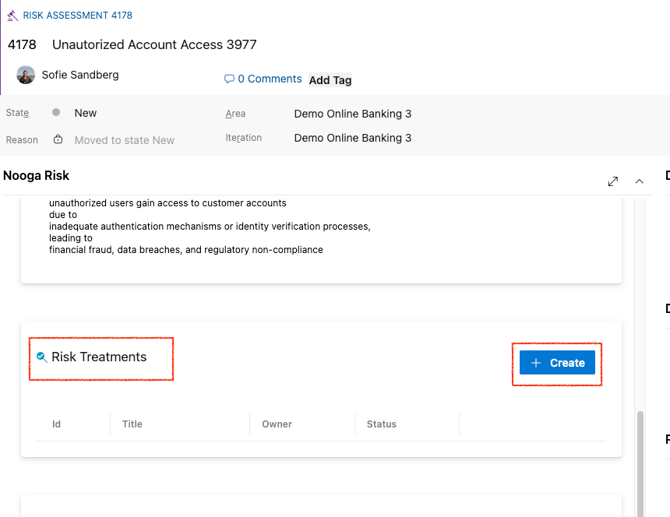This screenshot has width=670, height=517.
Task: Click the Risk Assessment work item type icon
Action: (13, 16)
